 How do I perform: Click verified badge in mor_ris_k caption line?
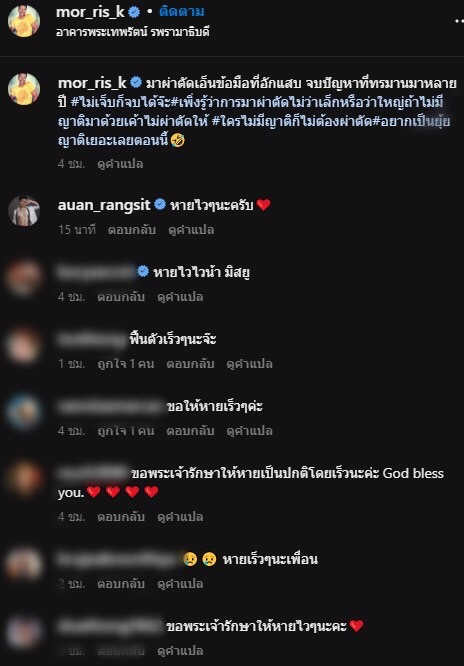(x=136, y=82)
